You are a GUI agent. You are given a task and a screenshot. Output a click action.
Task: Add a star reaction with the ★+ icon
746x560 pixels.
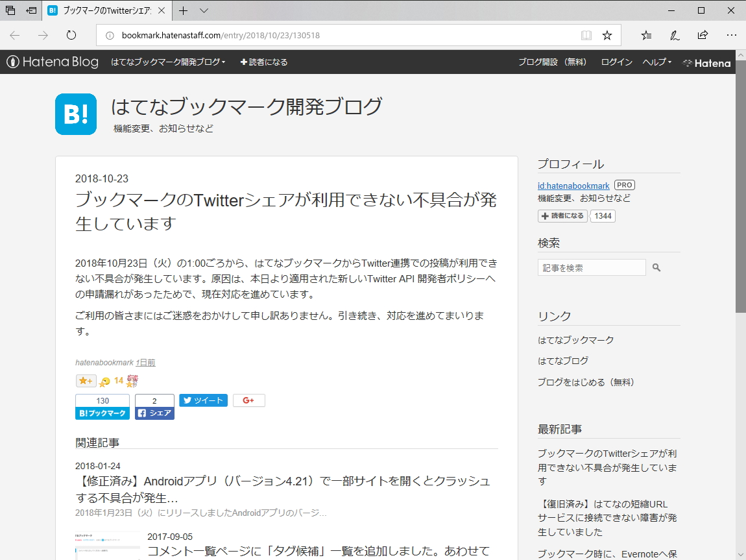tap(85, 381)
